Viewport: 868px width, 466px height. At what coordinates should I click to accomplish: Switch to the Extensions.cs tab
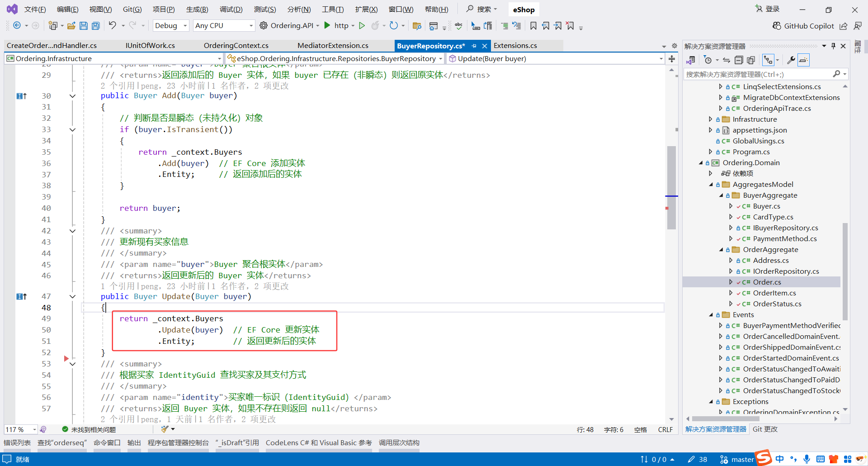(515, 45)
